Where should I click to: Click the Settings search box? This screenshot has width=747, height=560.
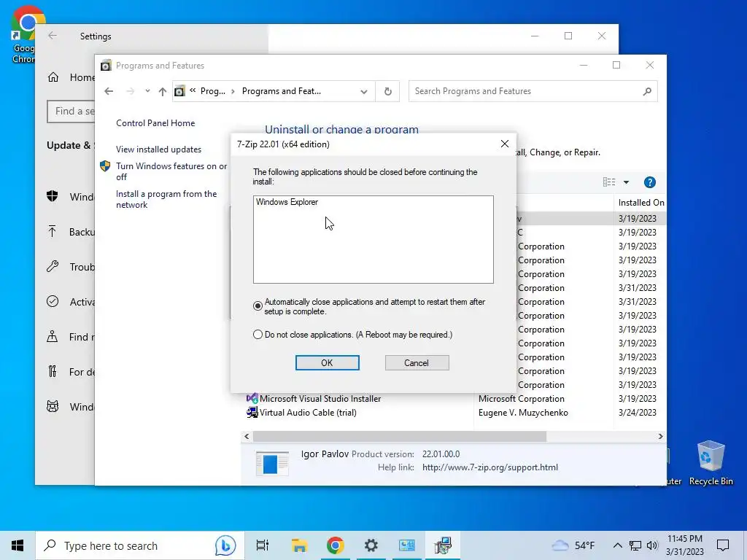[71, 112]
